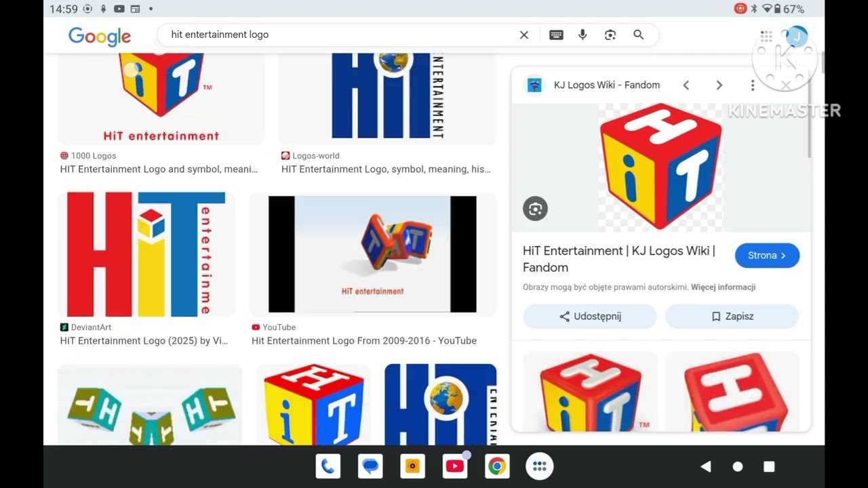
Task: Open KJ Logos Wiki favicon in panel header
Action: pos(535,85)
